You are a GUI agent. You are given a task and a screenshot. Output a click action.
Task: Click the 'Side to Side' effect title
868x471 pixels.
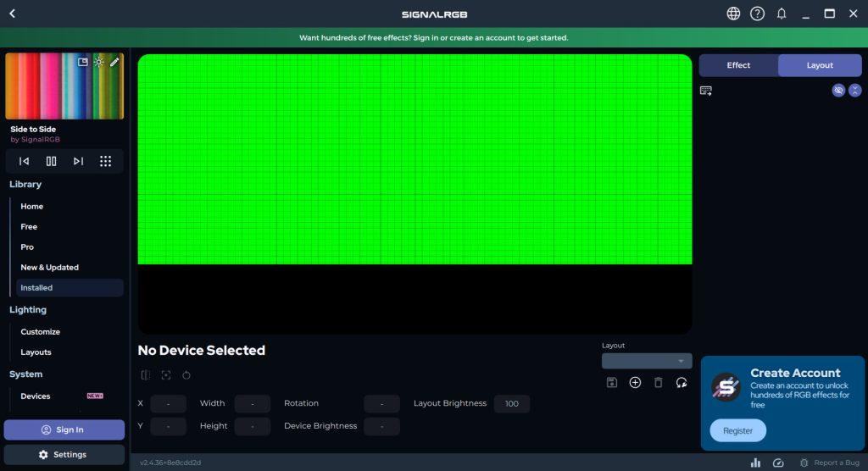click(x=33, y=129)
